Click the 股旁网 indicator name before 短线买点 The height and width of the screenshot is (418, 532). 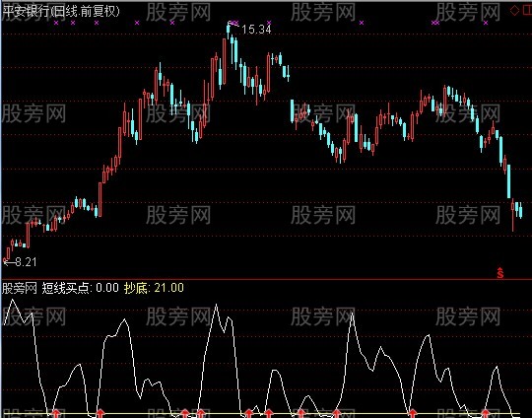(20, 288)
